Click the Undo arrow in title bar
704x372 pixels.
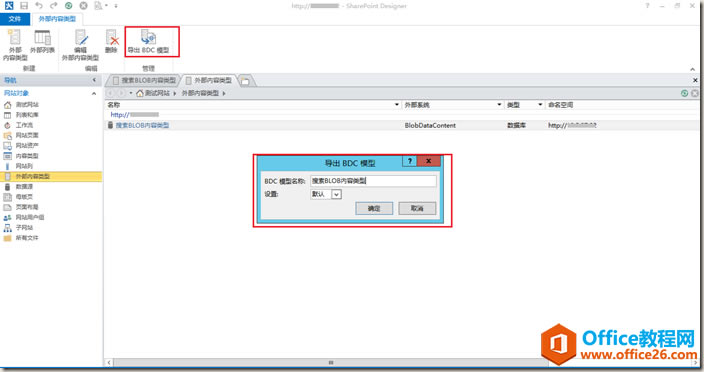coord(39,6)
